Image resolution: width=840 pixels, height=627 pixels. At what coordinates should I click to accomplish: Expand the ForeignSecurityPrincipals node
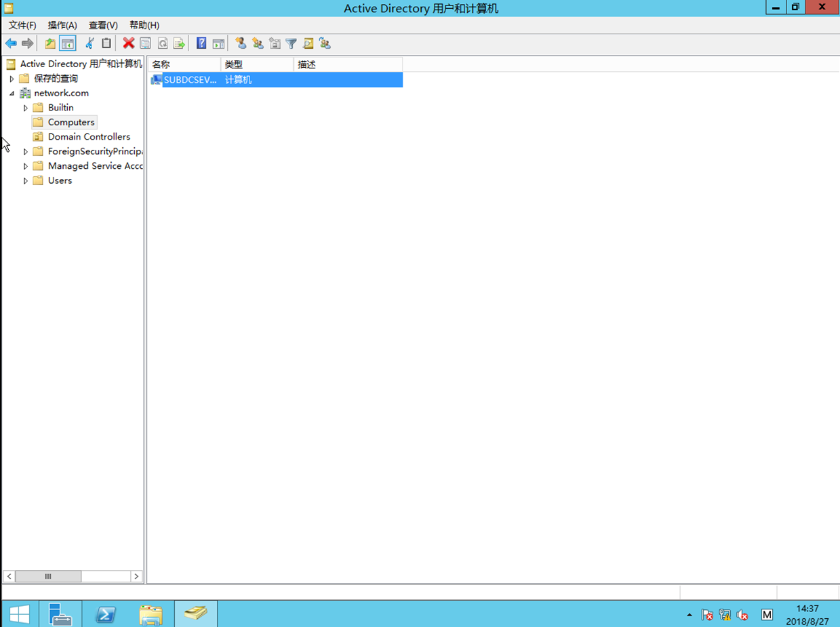26,152
